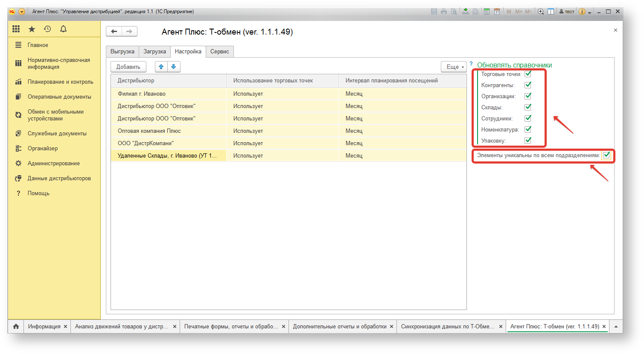Close the Информация bottom tab
Viewport: 644px width, 354px height.
point(65,327)
